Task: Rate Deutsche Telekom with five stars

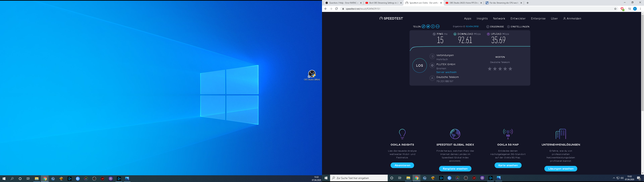Action: pos(510,69)
